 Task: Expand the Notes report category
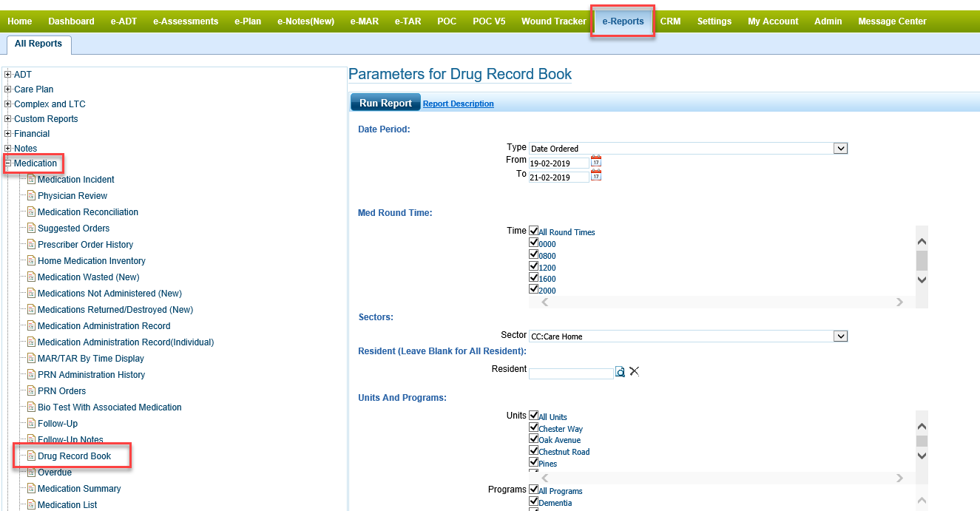click(x=8, y=148)
